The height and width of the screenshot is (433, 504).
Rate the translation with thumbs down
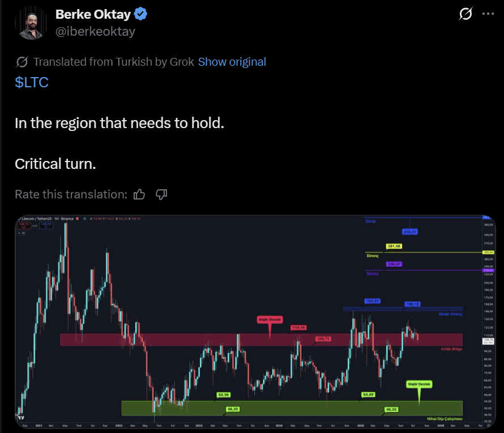(x=161, y=194)
